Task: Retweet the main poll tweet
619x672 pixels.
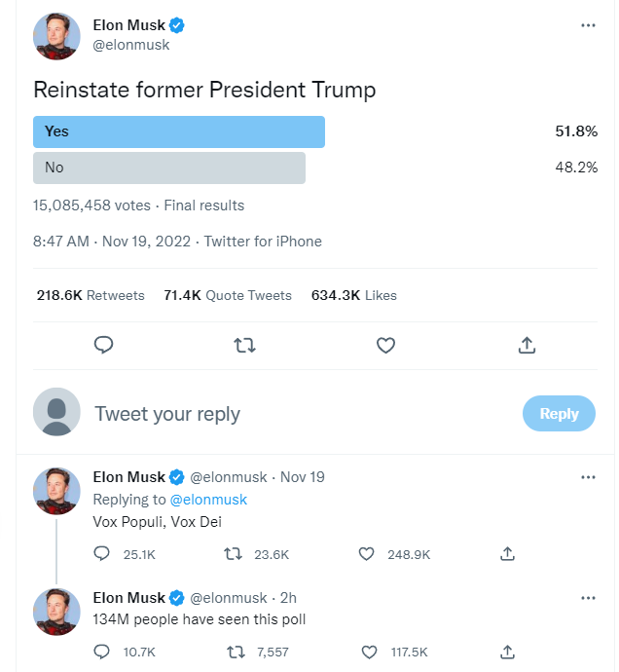Action: tap(245, 345)
